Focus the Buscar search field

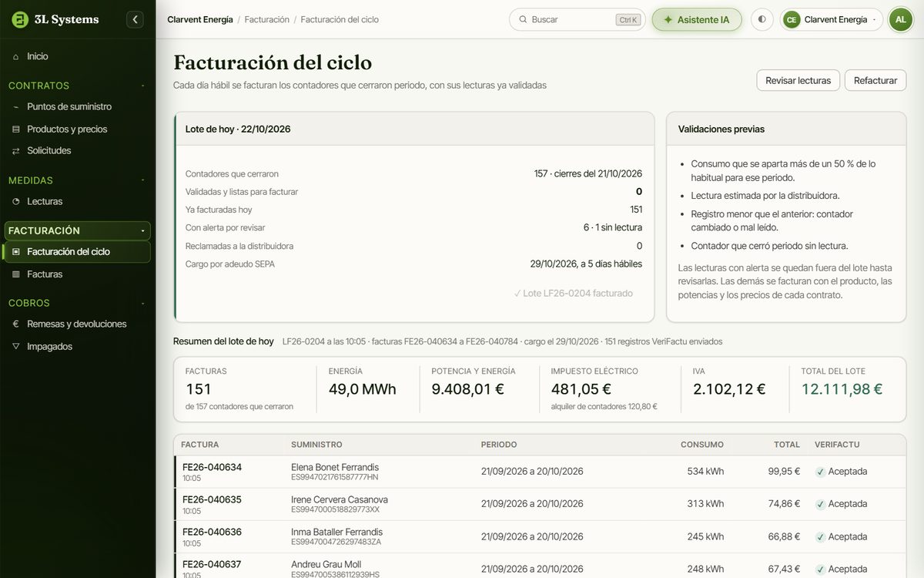(577, 19)
